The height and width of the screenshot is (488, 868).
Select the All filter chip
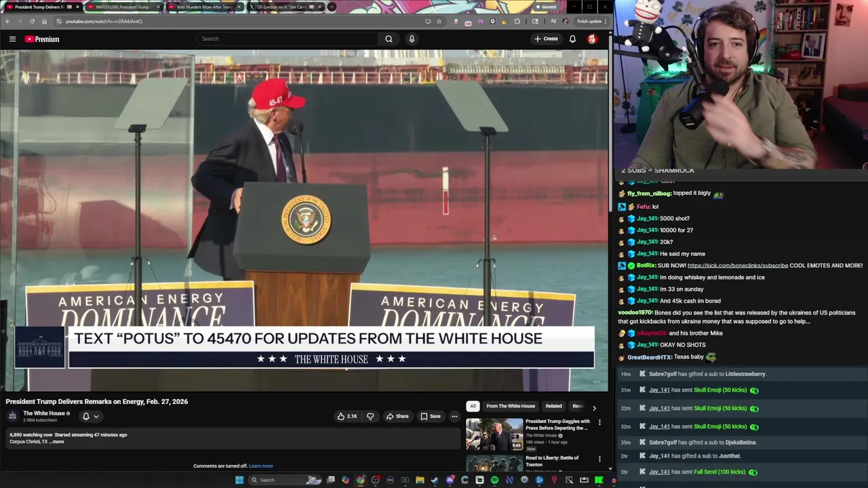click(473, 406)
